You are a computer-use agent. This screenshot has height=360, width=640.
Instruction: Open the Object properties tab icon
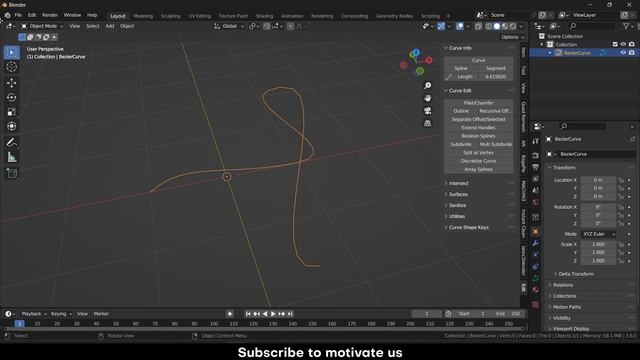pos(536,232)
